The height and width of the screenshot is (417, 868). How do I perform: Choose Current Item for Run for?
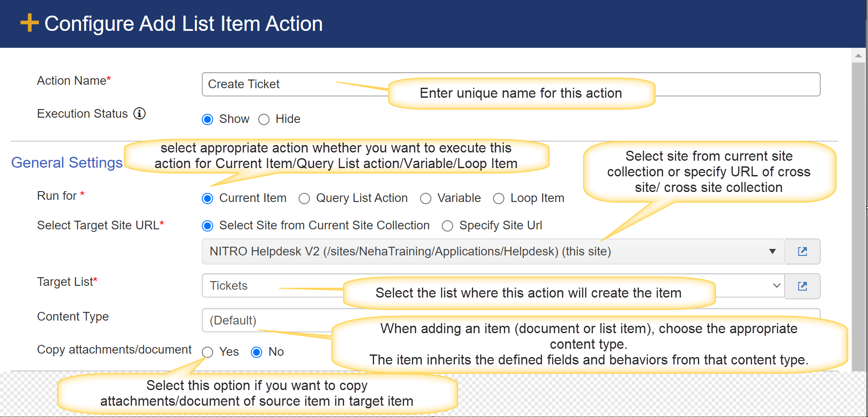207,199
